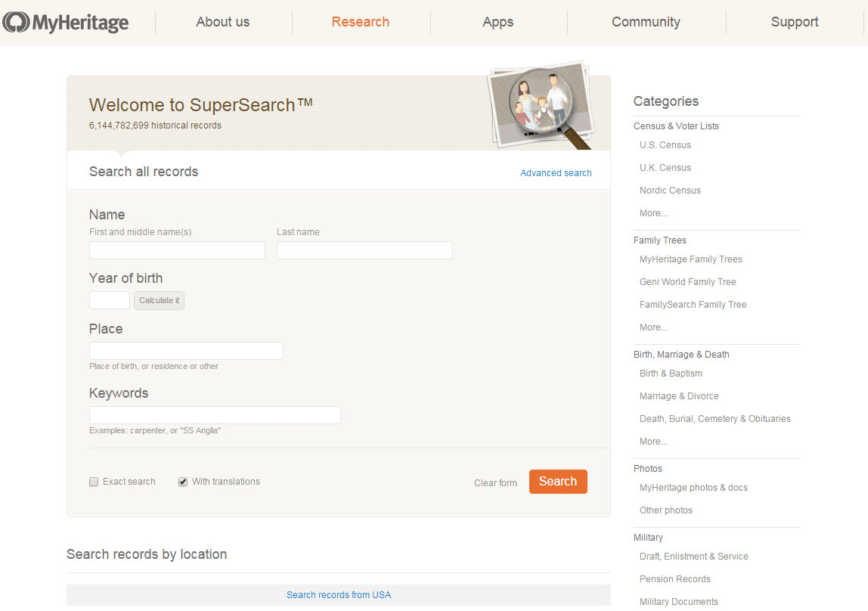Uncheck the With translations checkbox
Image resolution: width=868 pixels, height=611 pixels.
click(x=182, y=482)
